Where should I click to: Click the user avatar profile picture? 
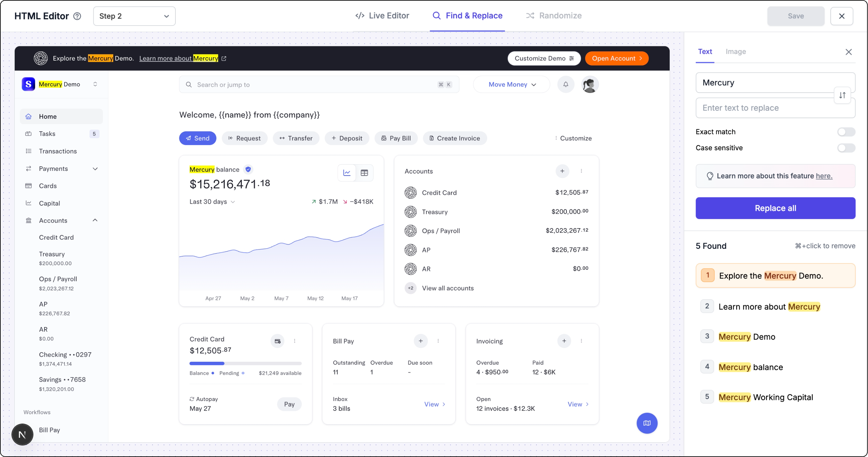tap(589, 84)
